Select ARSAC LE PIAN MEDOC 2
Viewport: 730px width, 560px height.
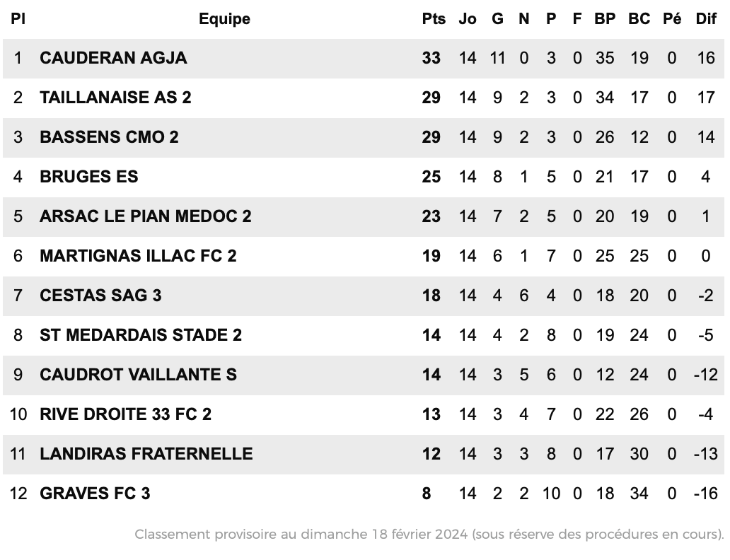145,216
